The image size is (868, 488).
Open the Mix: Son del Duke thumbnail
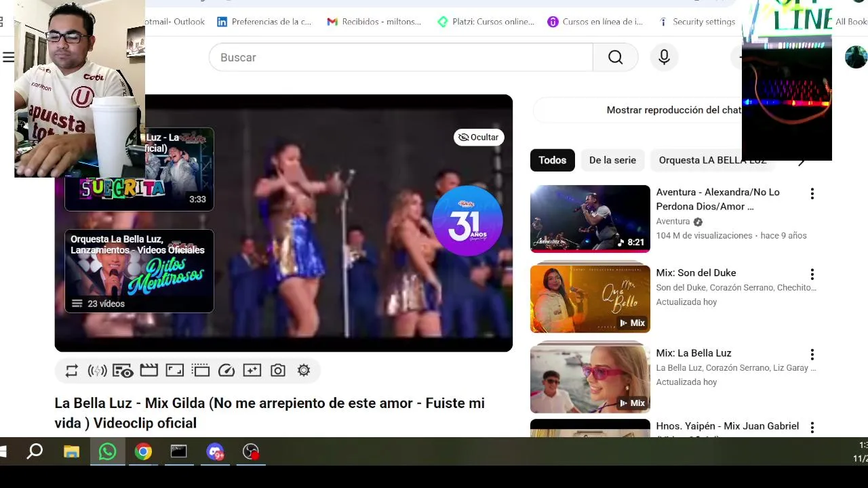point(590,298)
